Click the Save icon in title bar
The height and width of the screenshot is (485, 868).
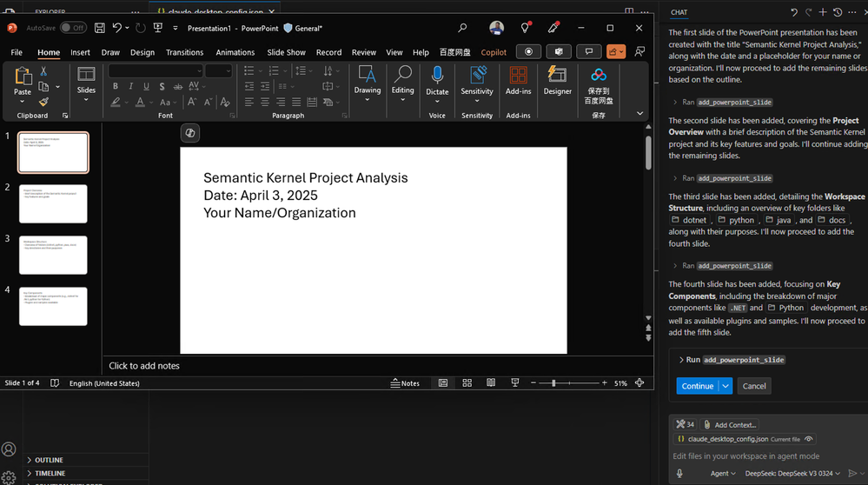[100, 28]
